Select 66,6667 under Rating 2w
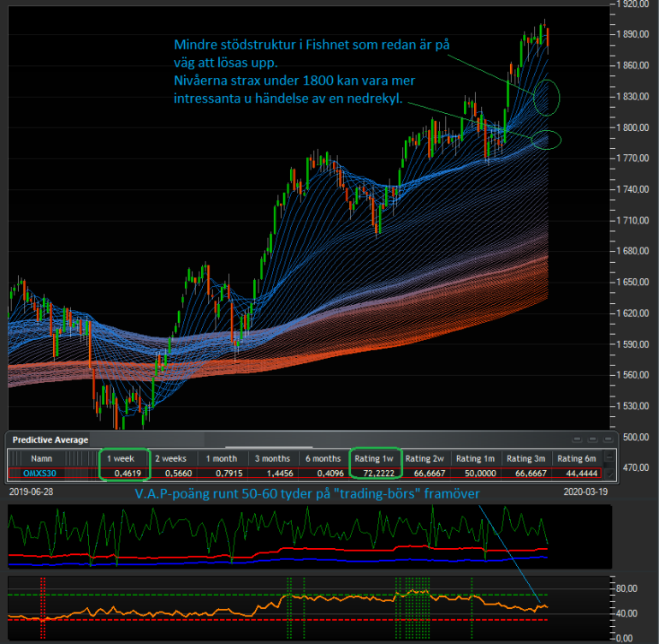Screen dimensions: 659x644 [x=430, y=474]
